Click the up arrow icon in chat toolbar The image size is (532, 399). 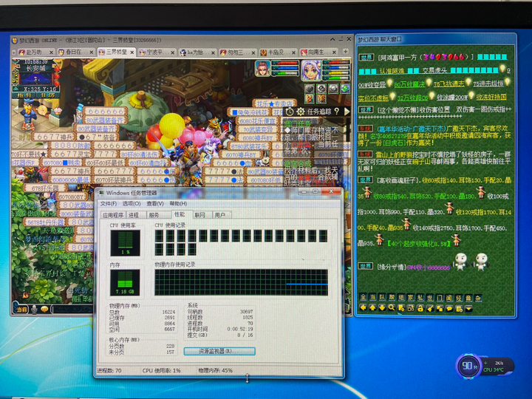tap(372, 308)
